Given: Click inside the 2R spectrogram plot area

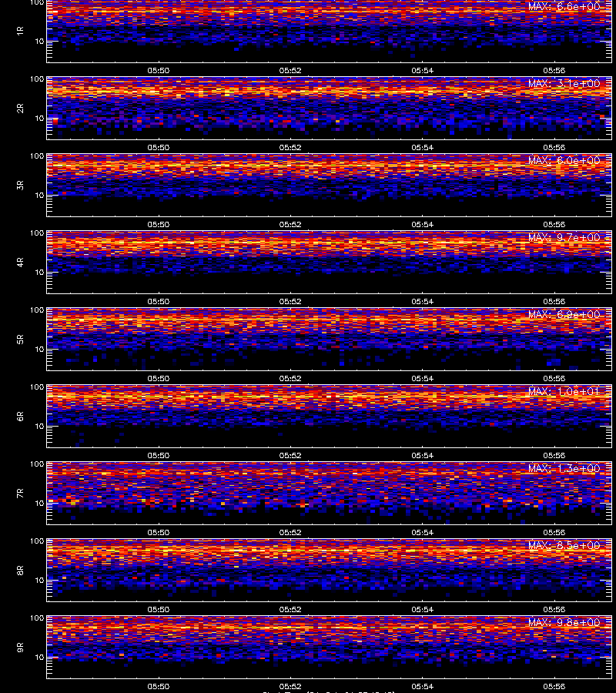Looking at the screenshot, I should coord(330,109).
